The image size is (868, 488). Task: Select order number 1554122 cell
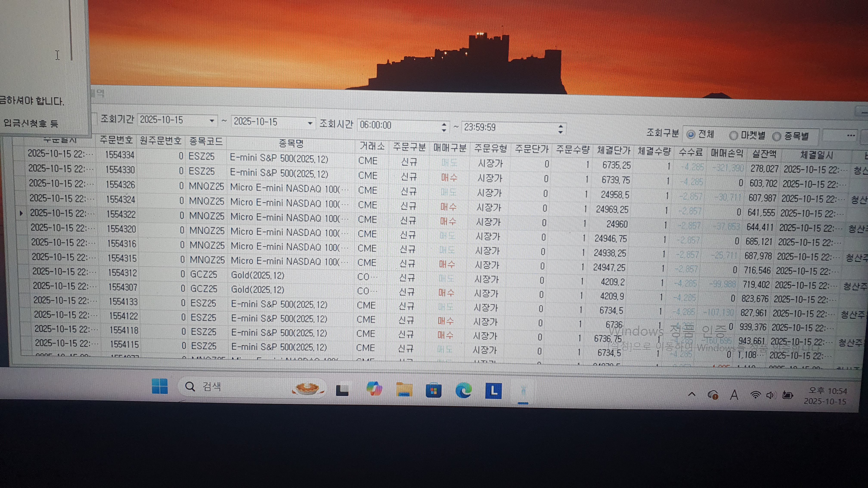click(124, 316)
